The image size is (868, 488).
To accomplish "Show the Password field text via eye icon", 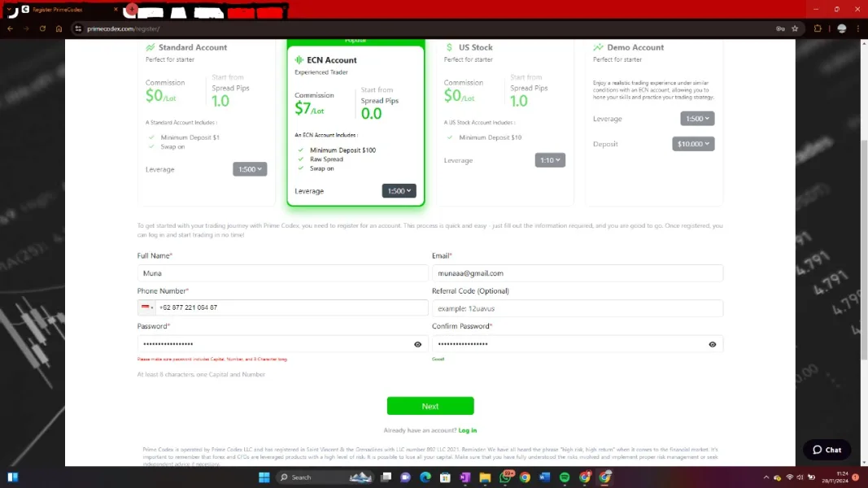I will coord(418,344).
